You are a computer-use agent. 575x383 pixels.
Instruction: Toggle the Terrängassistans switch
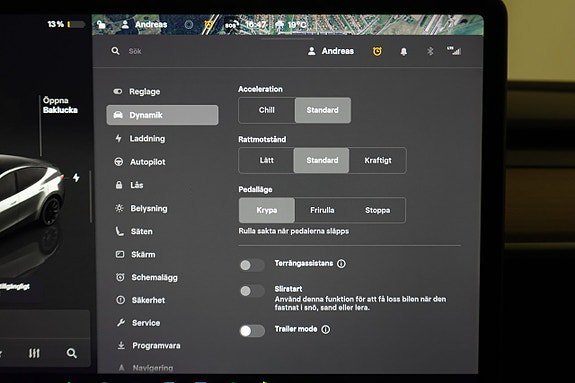click(x=252, y=265)
